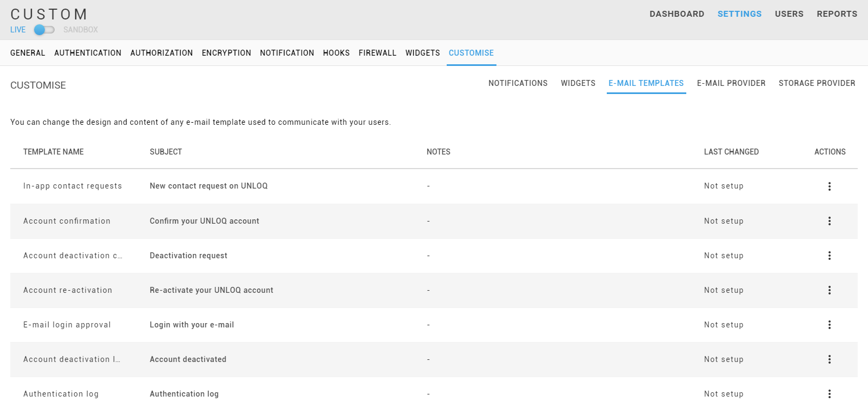Image resolution: width=868 pixels, height=409 pixels.
Task: Click the CUSTOM application title
Action: pos(49,14)
